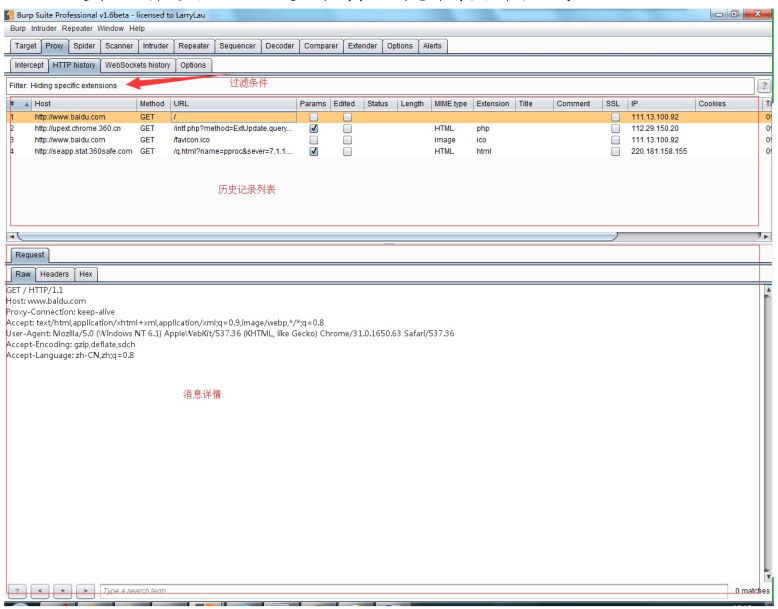Screen dimensions: 778x609
Task: Sort history by Method column header
Action: pos(153,104)
